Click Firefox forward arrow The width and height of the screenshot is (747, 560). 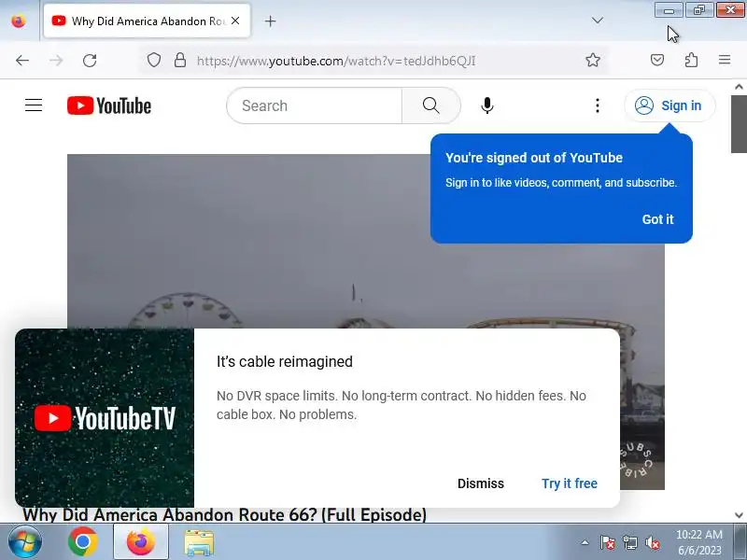click(56, 61)
